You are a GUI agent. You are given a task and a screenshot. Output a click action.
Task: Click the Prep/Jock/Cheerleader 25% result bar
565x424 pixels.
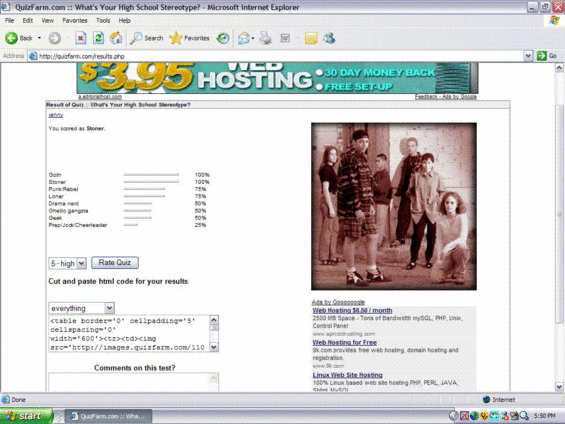tap(130, 225)
